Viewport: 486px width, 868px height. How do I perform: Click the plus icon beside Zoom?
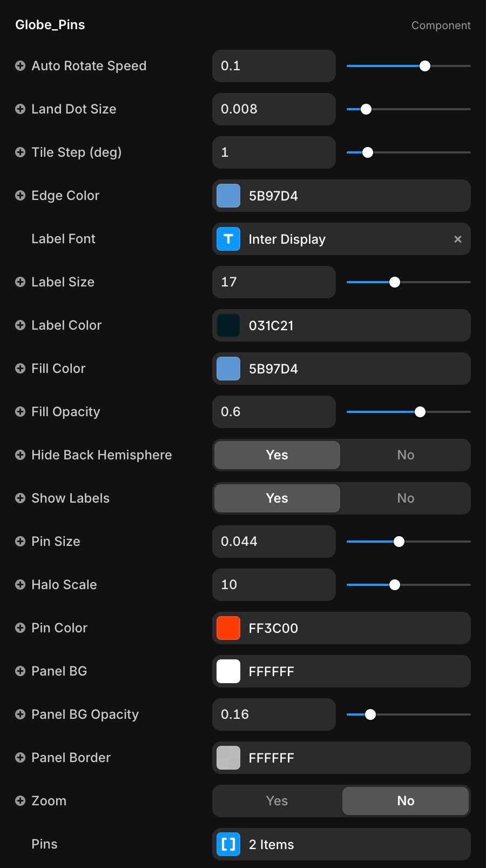tap(20, 801)
